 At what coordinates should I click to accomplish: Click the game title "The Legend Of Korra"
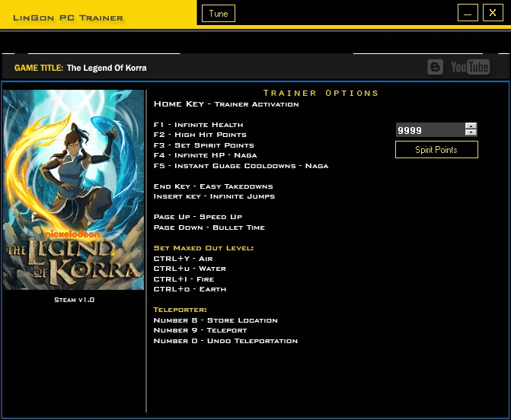(x=107, y=68)
